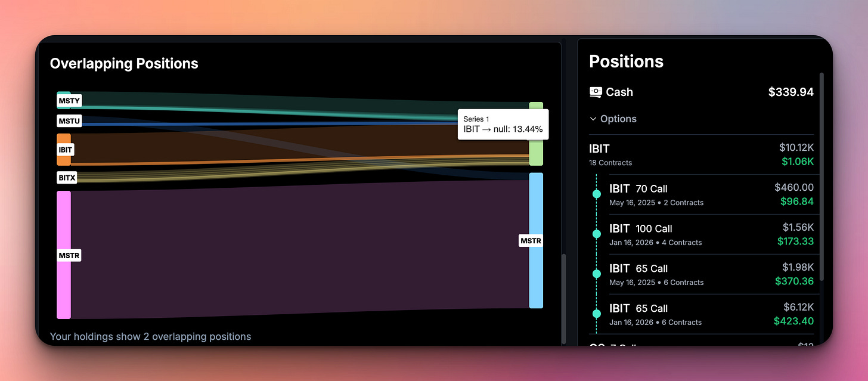Click the $460.00 position value

(794, 187)
